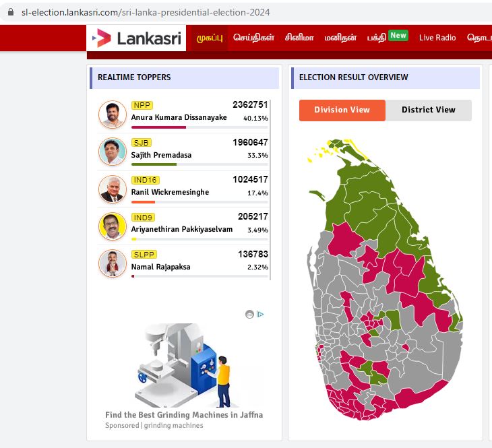492x448 pixels.
Task: Click the vote count 205217
Action: coord(253,216)
